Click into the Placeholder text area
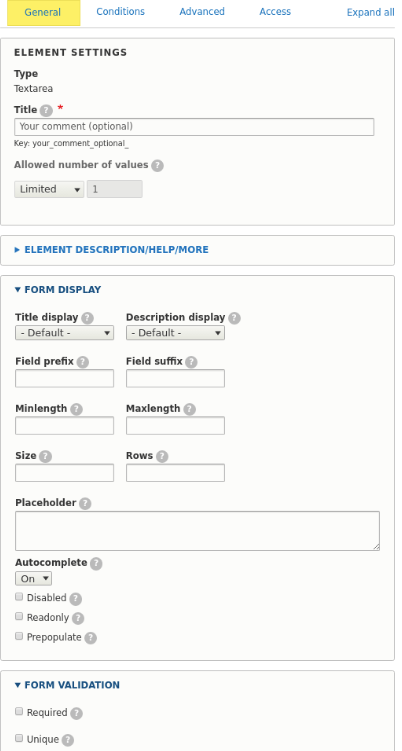The width and height of the screenshot is (402, 751). click(x=197, y=531)
